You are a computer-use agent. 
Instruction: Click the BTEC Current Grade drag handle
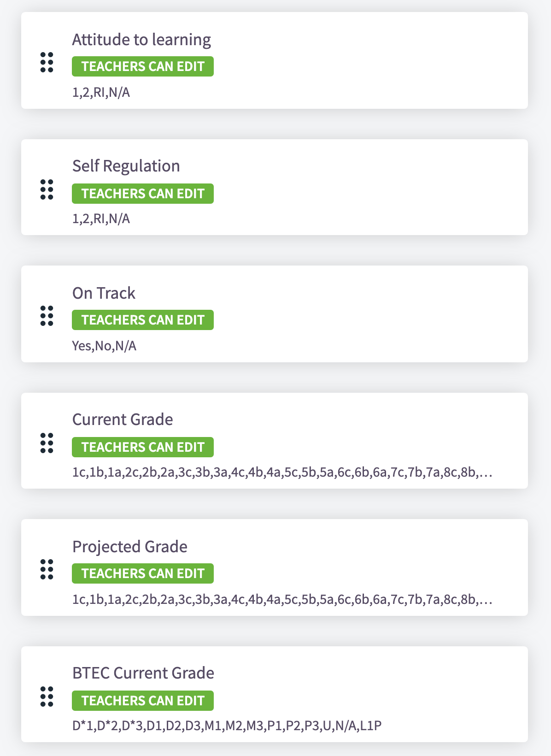pyautogui.click(x=47, y=697)
